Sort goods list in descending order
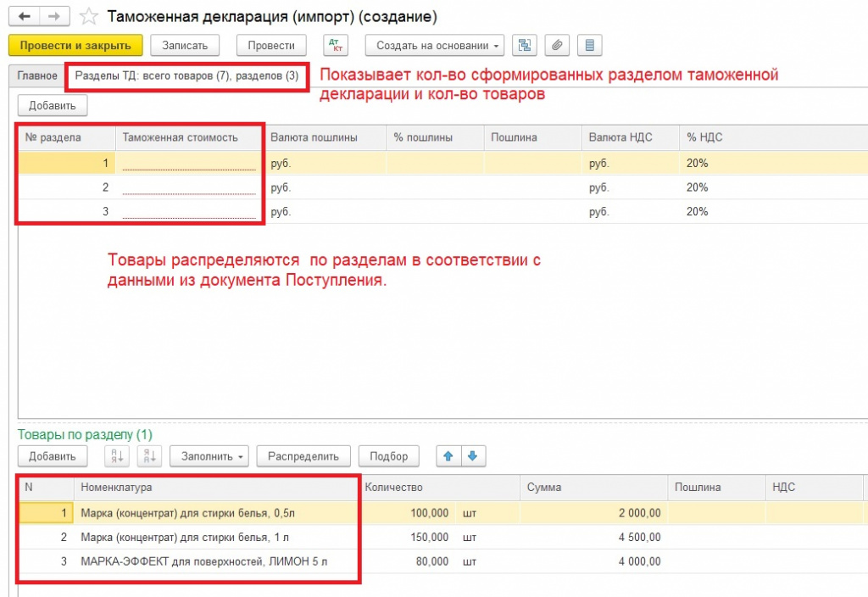Image resolution: width=868 pixels, height=597 pixels. click(149, 456)
